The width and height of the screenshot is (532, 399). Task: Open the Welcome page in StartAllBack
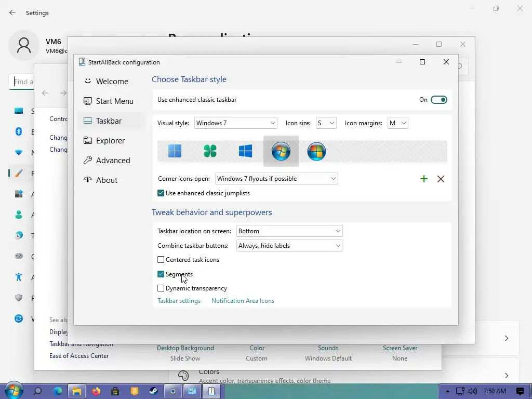click(x=111, y=82)
